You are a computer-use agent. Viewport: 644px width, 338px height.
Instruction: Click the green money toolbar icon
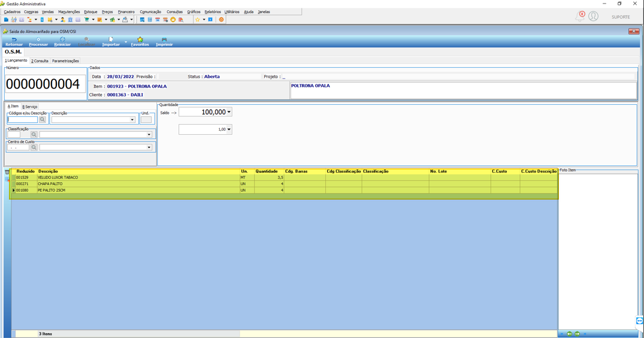pos(112,20)
